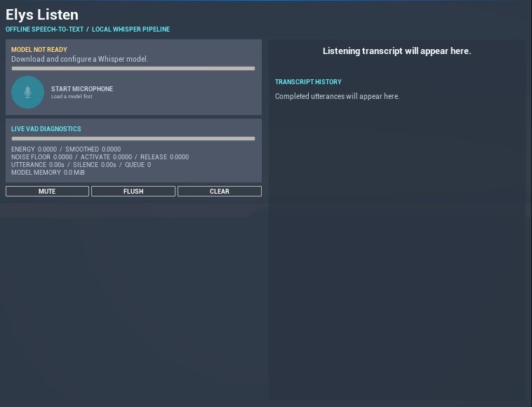The height and width of the screenshot is (407, 532).
Task: Click the UTTERANCE / SILENCE / QUEUE line
Action: tap(81, 165)
